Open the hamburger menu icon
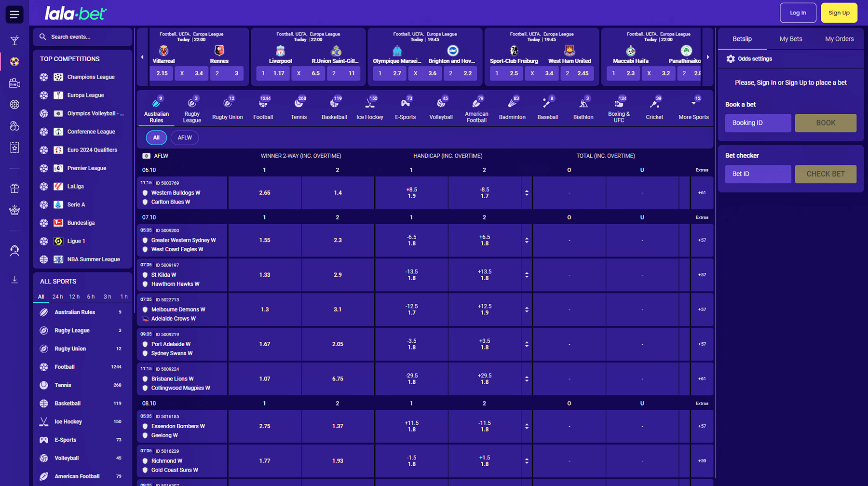Image resolution: width=868 pixels, height=486 pixels. click(x=14, y=14)
